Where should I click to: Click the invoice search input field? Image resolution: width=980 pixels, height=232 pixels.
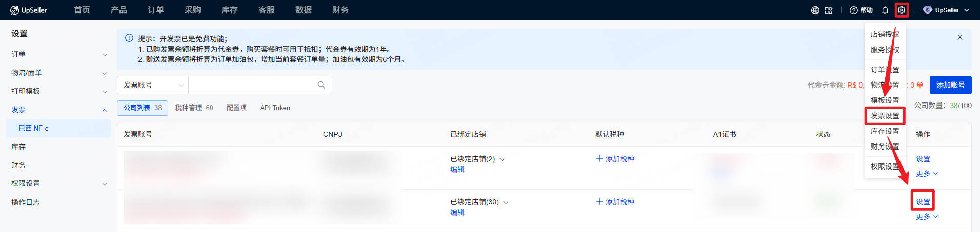251,85
